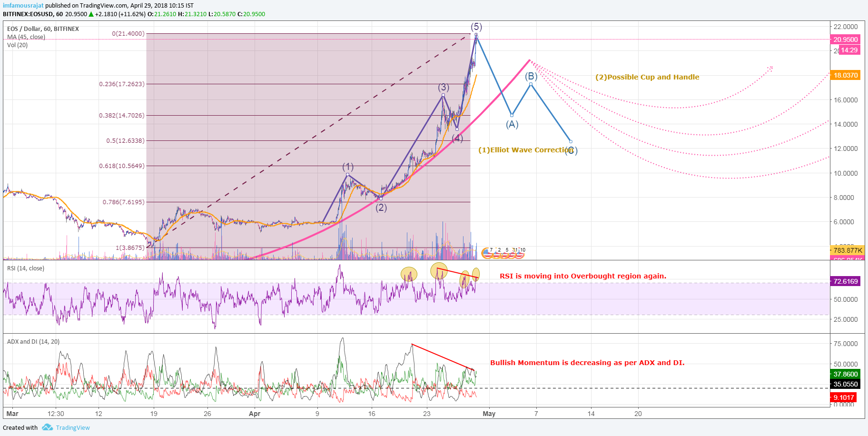The width and height of the screenshot is (868, 436).
Task: Click the 783.877K volume label
Action: (848, 250)
